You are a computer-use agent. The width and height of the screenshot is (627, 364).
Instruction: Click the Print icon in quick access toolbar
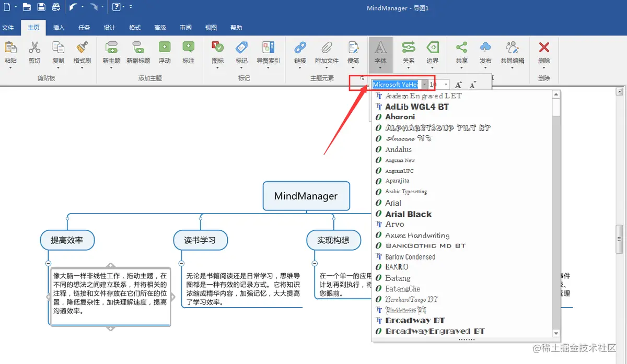[56, 7]
